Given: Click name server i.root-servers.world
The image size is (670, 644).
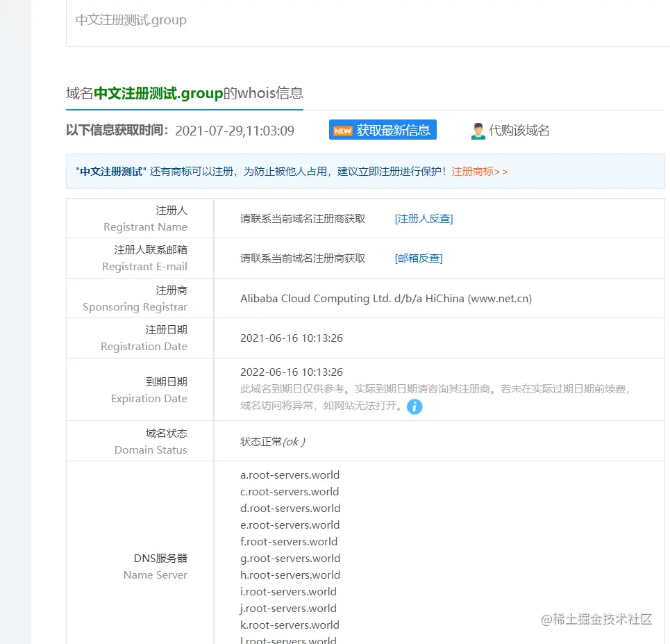Looking at the screenshot, I should (288, 592).
